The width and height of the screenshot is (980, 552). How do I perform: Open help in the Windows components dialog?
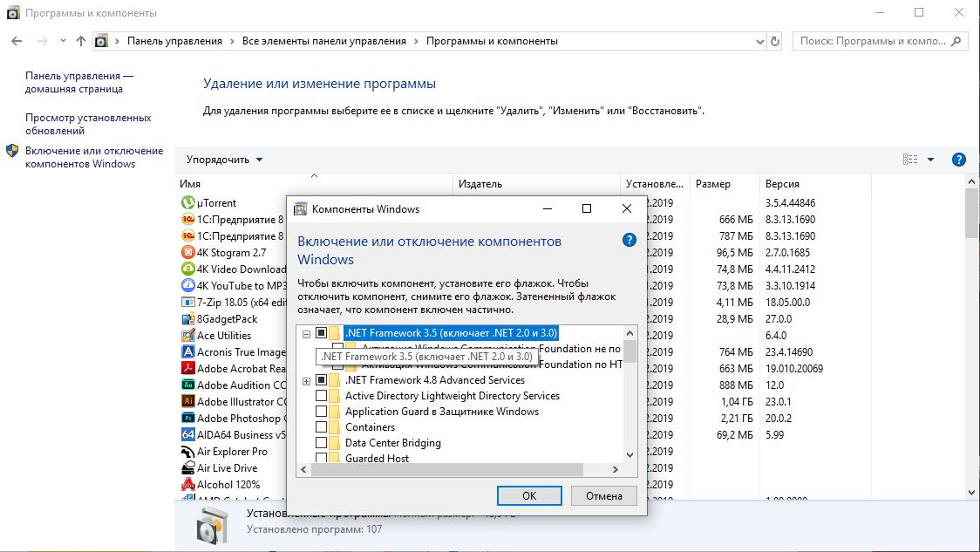click(x=630, y=240)
